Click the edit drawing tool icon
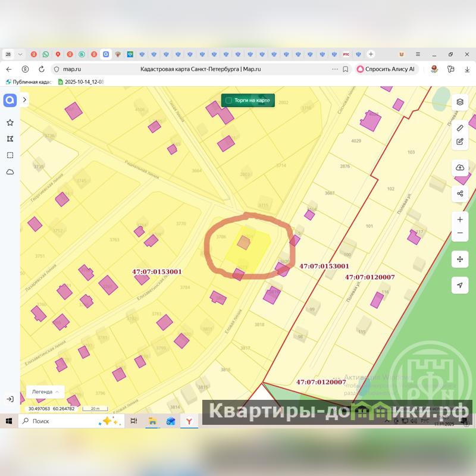476x476 pixels. (459, 142)
